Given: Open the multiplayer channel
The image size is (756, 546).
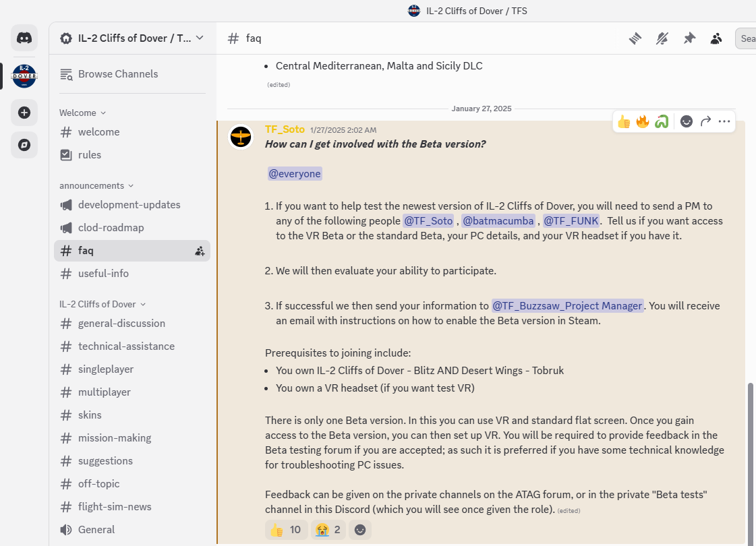Looking at the screenshot, I should pyautogui.click(x=132, y=392).
